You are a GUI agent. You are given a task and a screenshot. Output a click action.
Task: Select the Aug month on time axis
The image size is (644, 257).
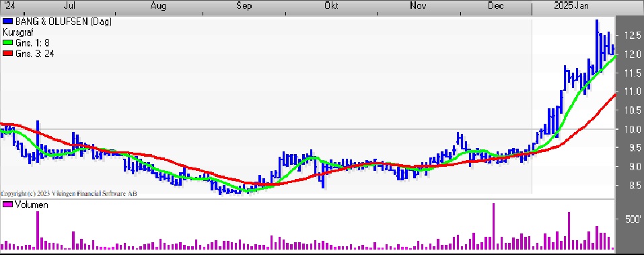point(158,6)
